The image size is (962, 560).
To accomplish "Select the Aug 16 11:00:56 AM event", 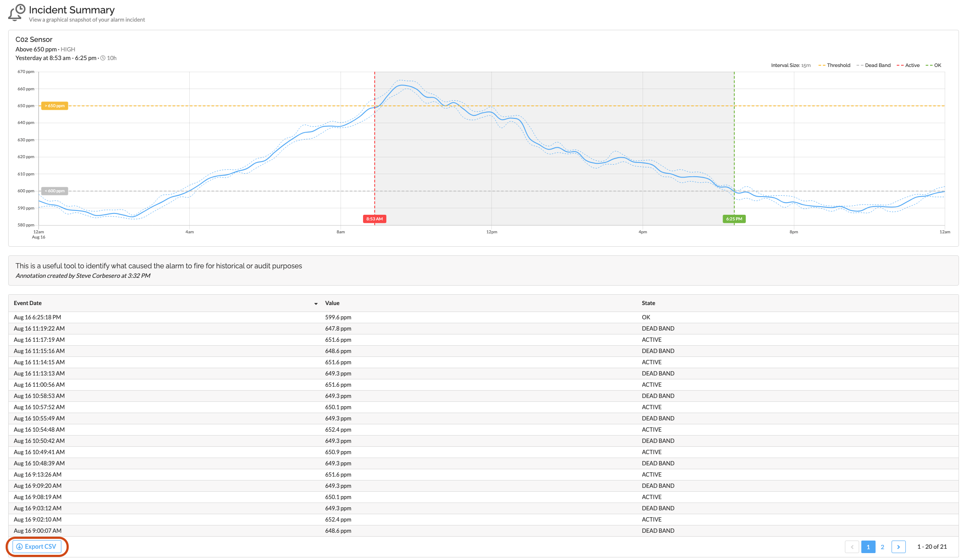I will (483, 385).
